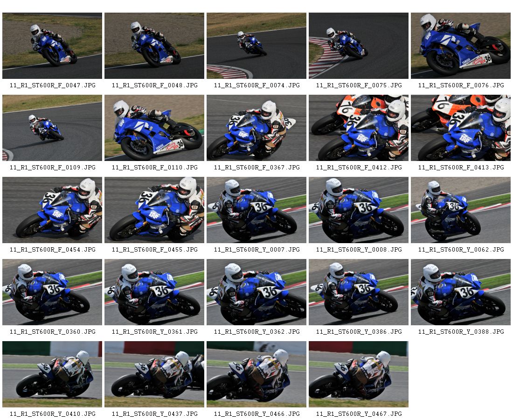The width and height of the screenshot is (513, 420).
Task: Click thumbnail 11_R1_ST600R_F_0075.JPG
Action: [x=359, y=46]
